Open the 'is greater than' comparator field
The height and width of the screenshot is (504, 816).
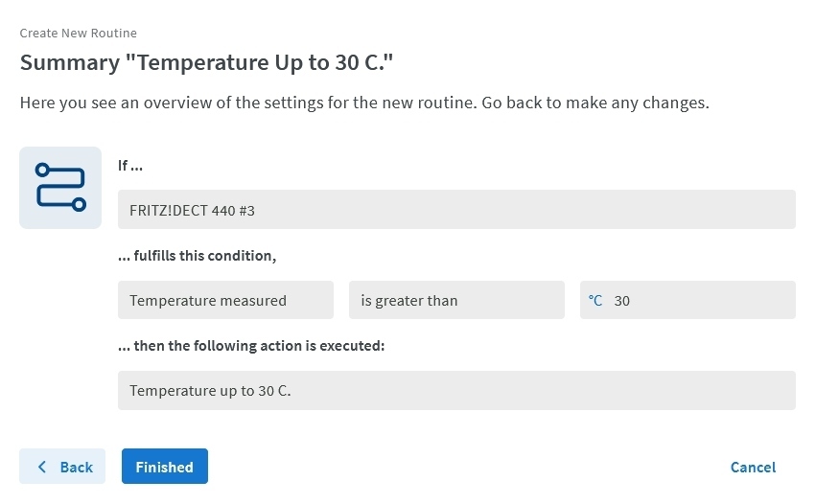456,300
